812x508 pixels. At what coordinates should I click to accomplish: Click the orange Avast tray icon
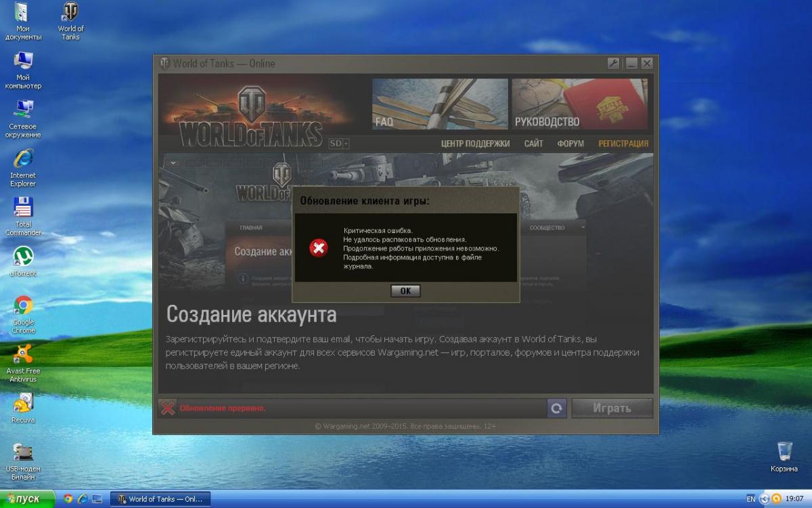pyautogui.click(x=776, y=499)
